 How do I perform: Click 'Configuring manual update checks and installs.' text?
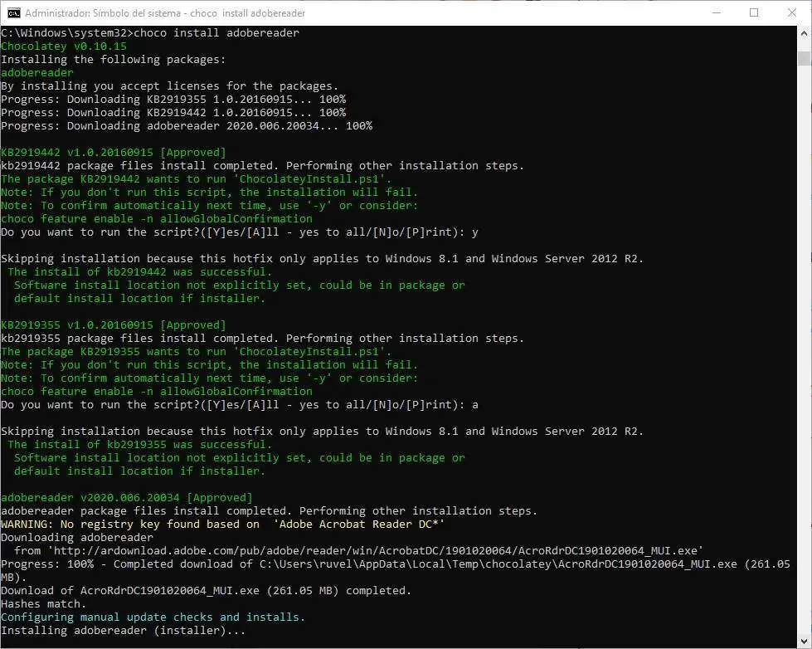click(153, 617)
